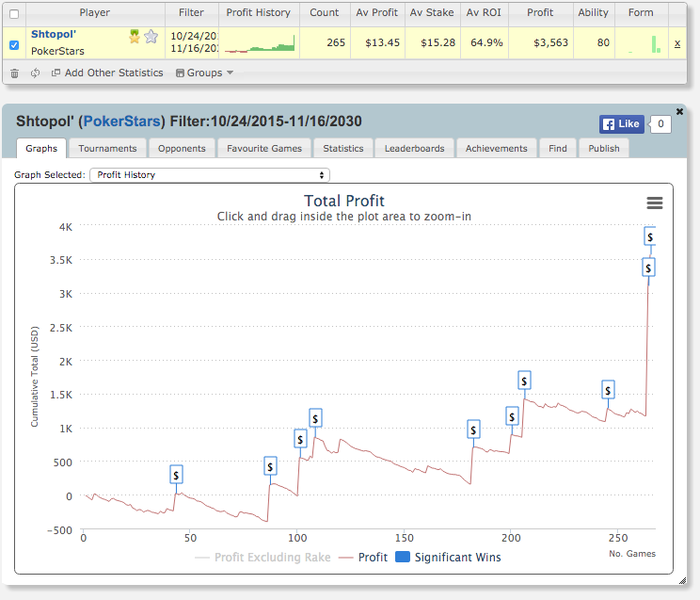Click the $15.28 average stake value
Viewport: 700px width, 600px height.
pyautogui.click(x=438, y=43)
